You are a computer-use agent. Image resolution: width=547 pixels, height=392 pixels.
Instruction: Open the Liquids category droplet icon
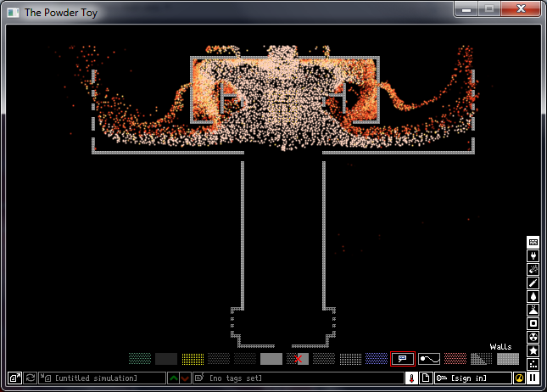point(533,296)
